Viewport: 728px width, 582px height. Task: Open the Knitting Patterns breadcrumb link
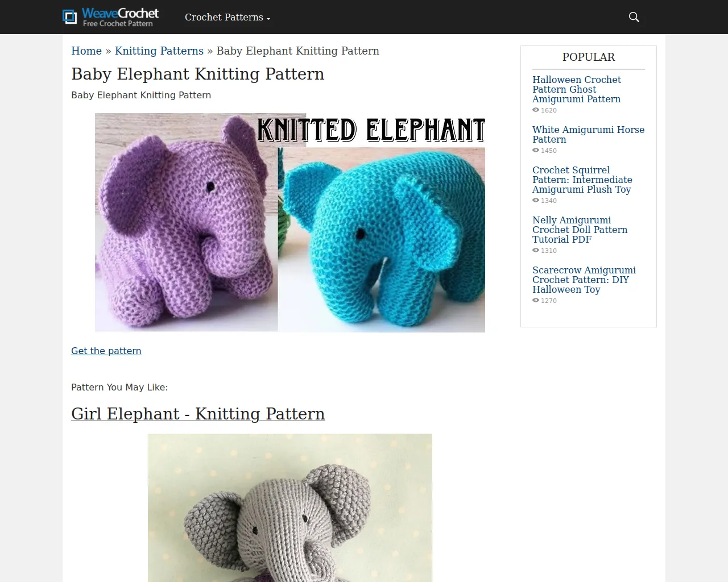point(159,51)
